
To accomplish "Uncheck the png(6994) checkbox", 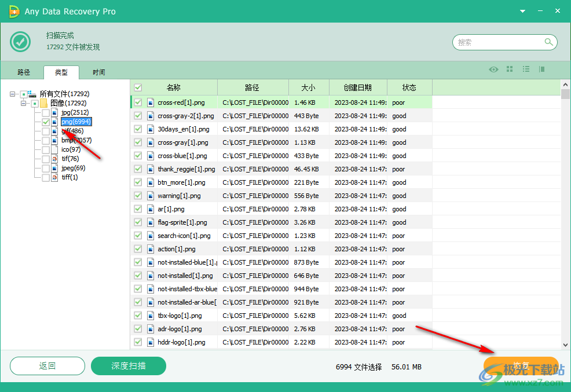I will pos(46,122).
